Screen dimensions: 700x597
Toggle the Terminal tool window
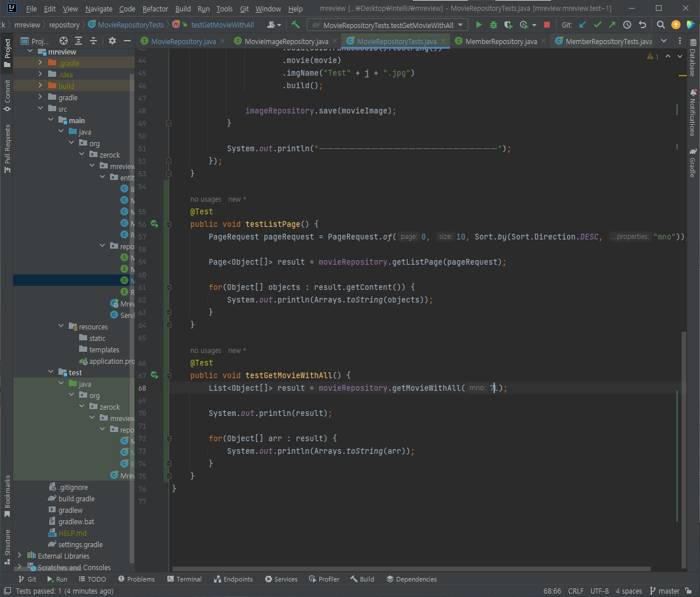(x=185, y=579)
